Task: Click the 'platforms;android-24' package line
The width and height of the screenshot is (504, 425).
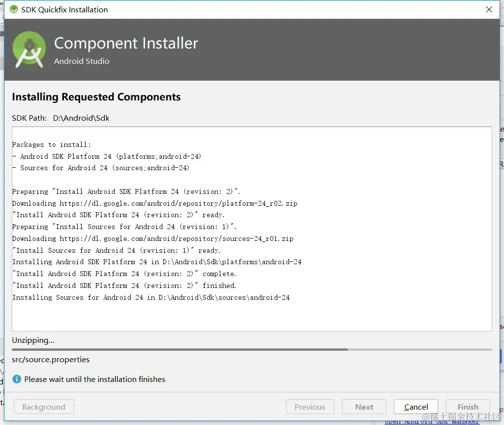Action: click(107, 156)
